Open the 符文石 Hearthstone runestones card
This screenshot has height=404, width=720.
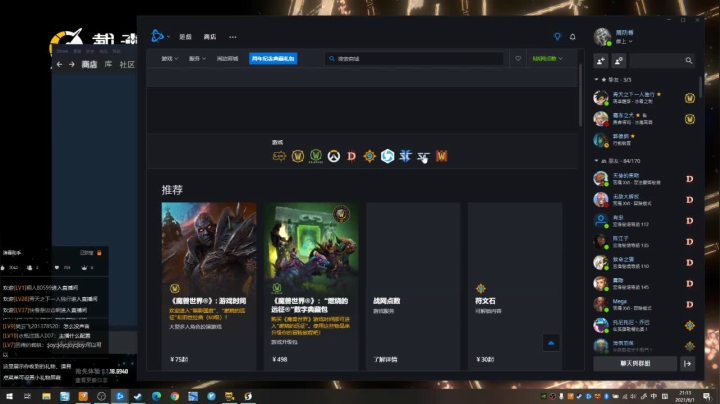coord(515,286)
